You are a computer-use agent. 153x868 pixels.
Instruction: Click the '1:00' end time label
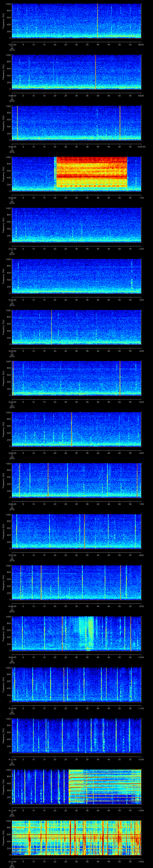click(x=141, y=197)
